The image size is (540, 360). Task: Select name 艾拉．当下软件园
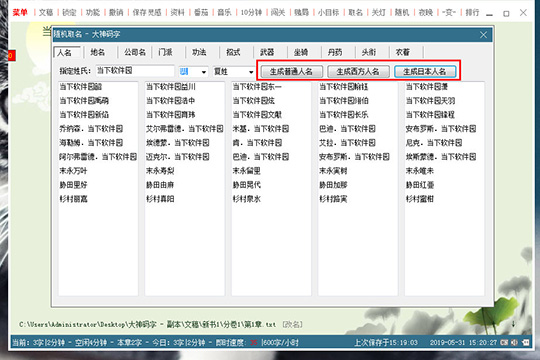[x=347, y=143]
